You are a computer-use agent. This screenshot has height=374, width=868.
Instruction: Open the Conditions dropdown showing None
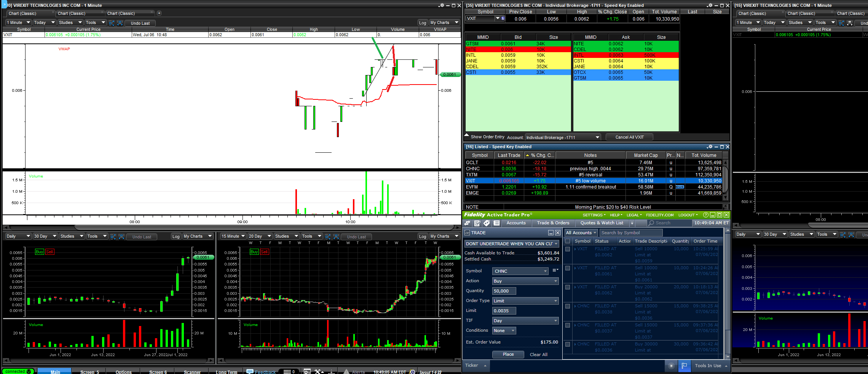tap(504, 331)
